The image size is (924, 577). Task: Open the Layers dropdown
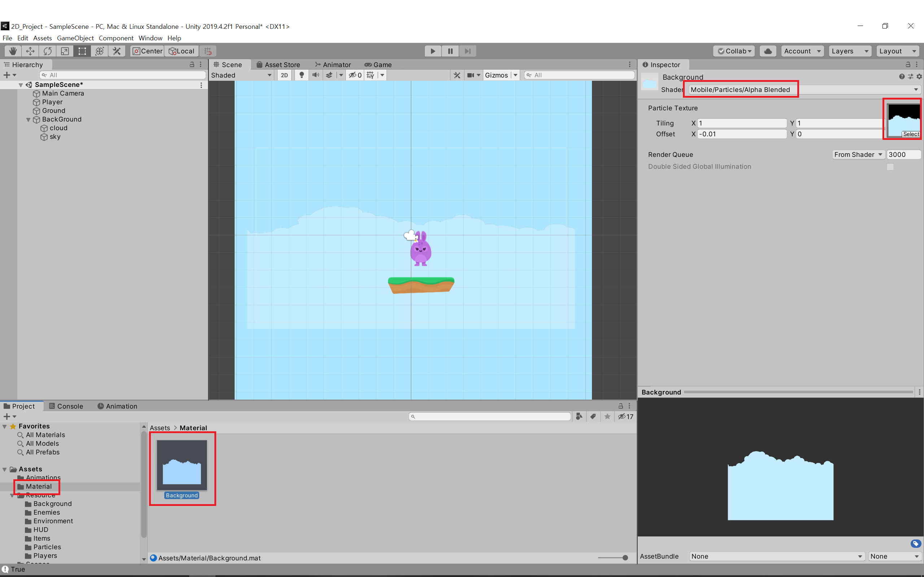tap(850, 51)
